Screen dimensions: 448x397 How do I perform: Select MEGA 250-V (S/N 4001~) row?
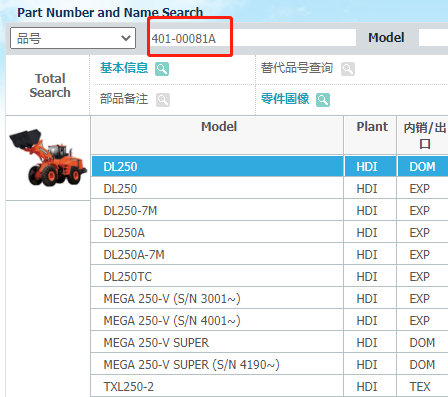(x=269, y=320)
